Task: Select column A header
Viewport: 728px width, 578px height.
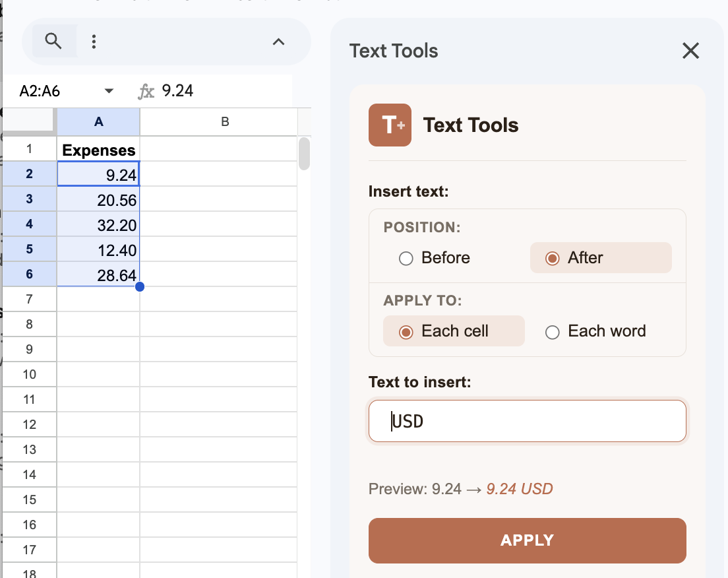Action: click(x=98, y=121)
